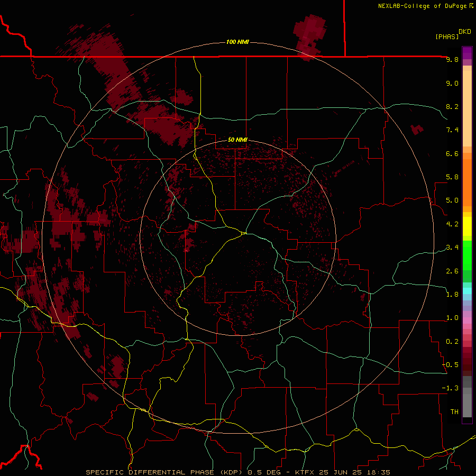Viewport: 476px width, 476px height.
Task: Click the TH threshold label
Action: [x=454, y=412]
